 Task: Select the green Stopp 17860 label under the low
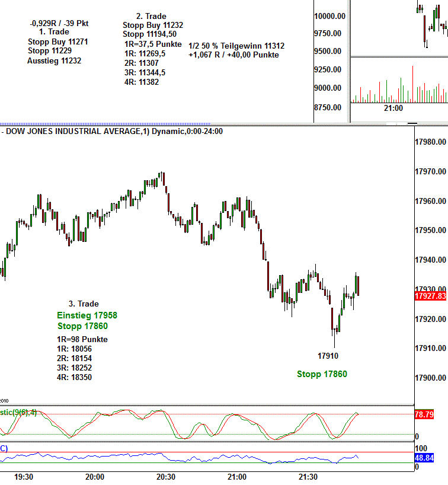point(322,374)
